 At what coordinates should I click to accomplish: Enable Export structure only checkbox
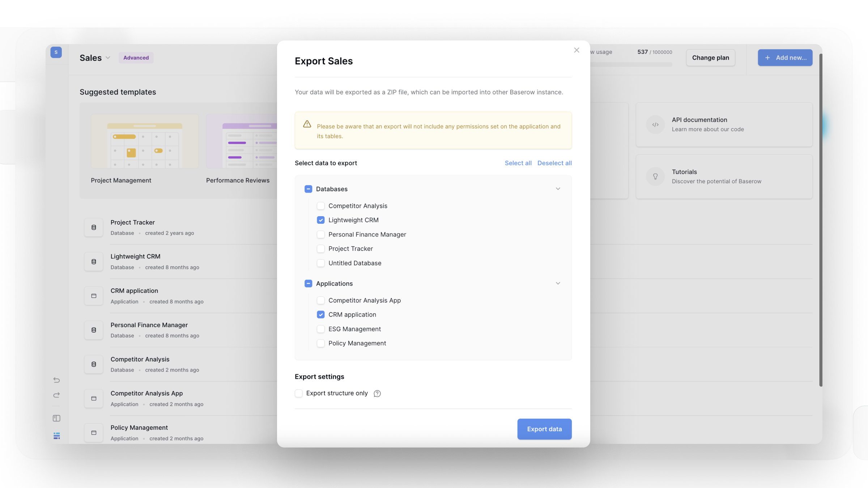tap(298, 393)
